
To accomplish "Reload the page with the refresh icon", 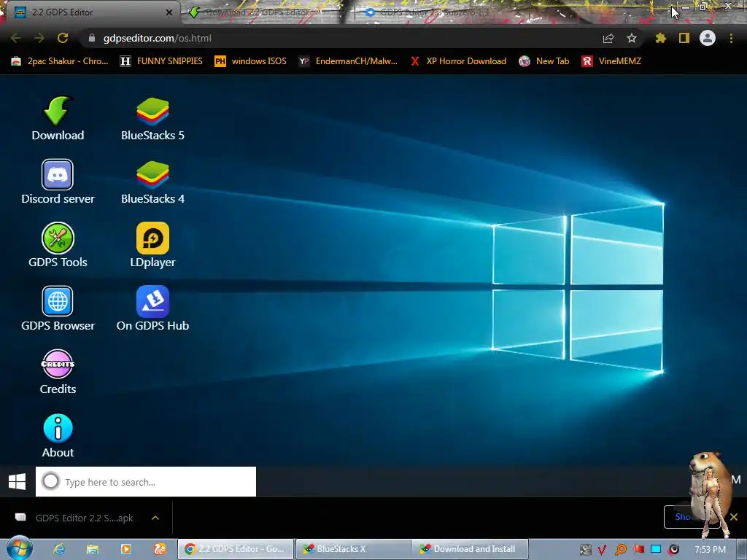I will tap(63, 38).
